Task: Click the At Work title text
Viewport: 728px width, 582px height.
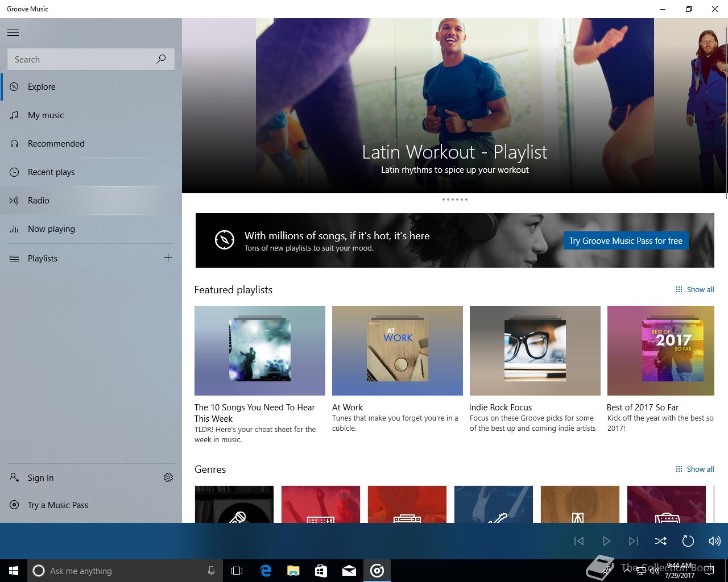Action: point(348,408)
